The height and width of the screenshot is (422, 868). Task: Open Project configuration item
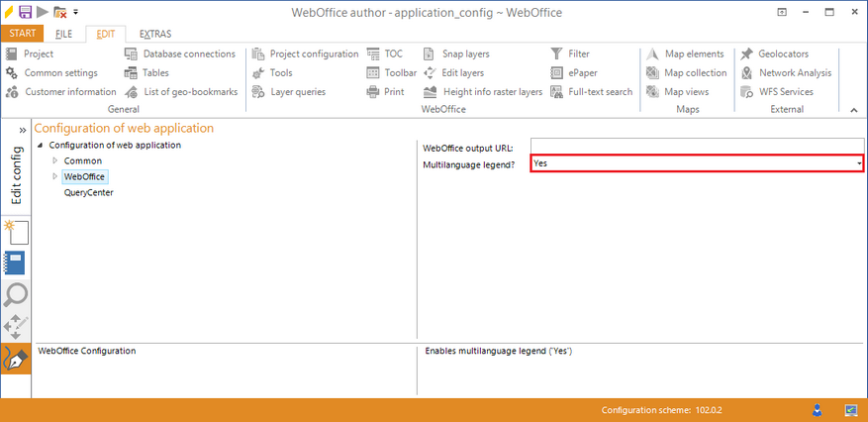pos(305,53)
